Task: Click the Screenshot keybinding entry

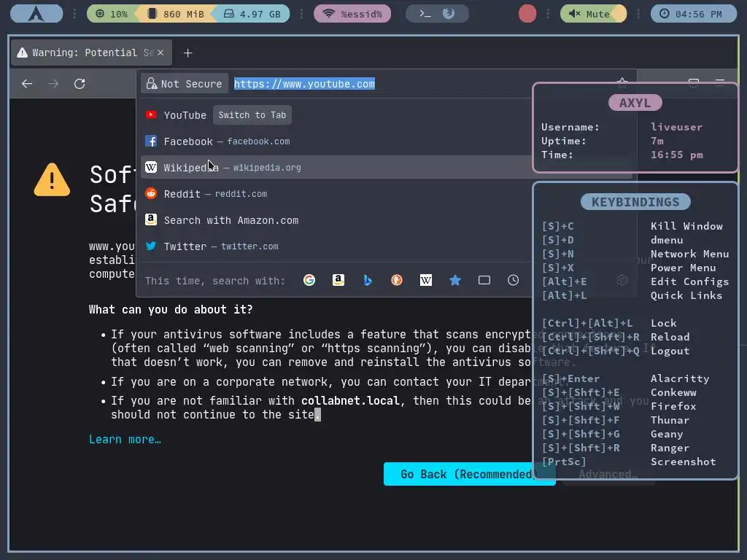Action: (x=683, y=462)
